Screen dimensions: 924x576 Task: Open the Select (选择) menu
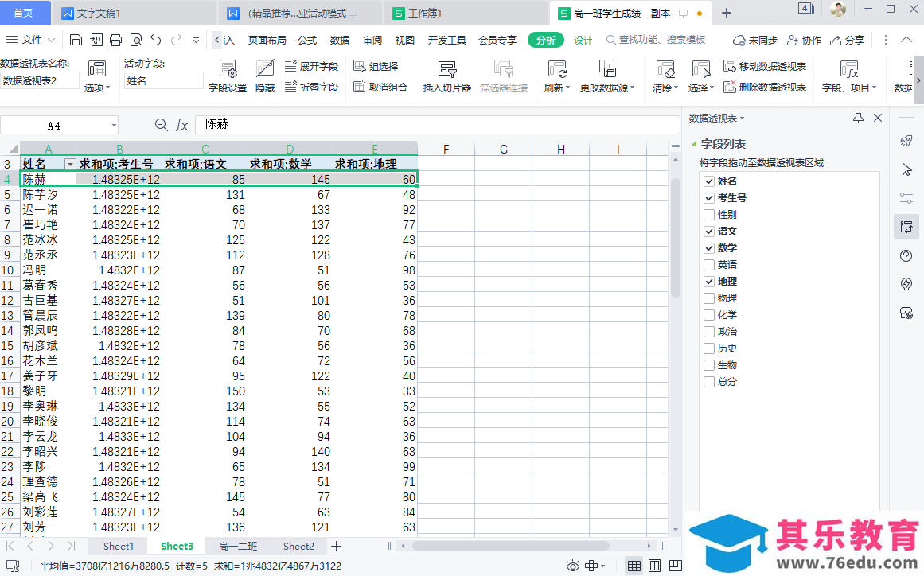coord(700,76)
